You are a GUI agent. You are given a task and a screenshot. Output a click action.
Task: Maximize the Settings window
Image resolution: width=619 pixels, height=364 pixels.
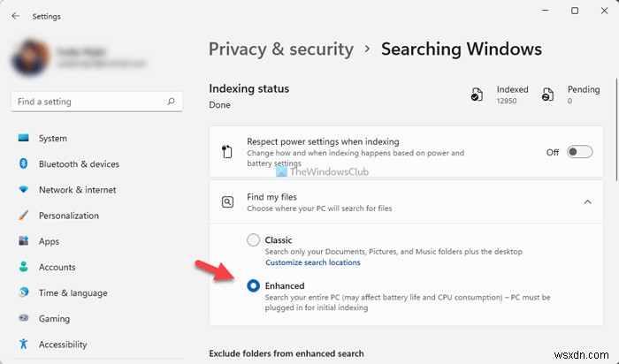coord(575,11)
